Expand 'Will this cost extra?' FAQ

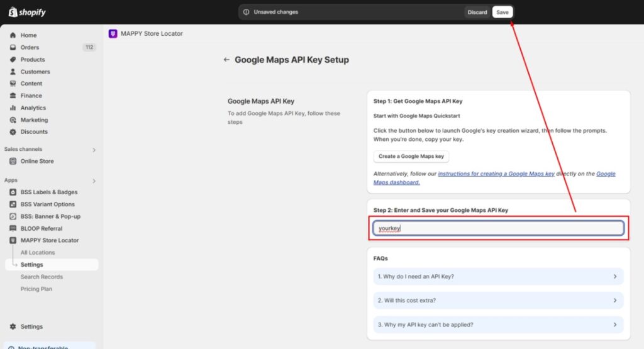point(498,301)
